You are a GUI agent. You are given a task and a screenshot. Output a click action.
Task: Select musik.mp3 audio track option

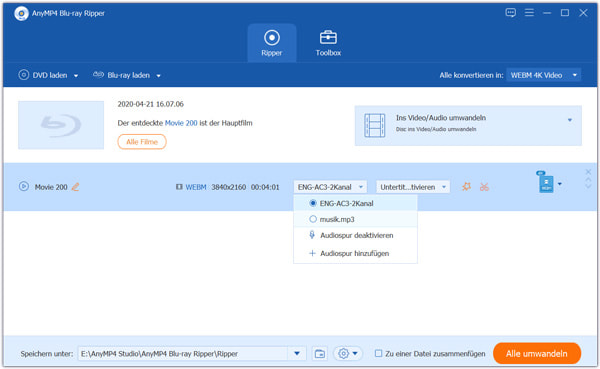(355, 219)
